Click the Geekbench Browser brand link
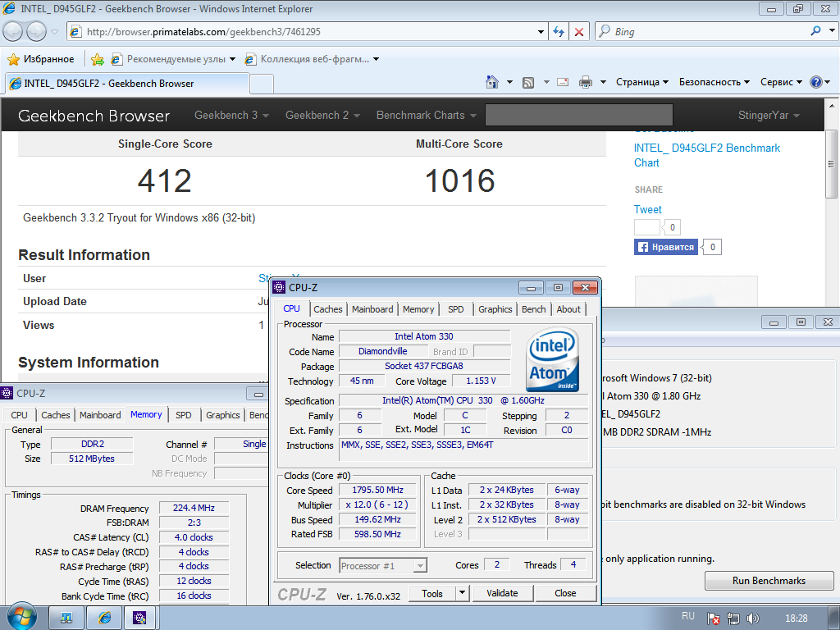The height and width of the screenshot is (630, 840). tap(94, 116)
